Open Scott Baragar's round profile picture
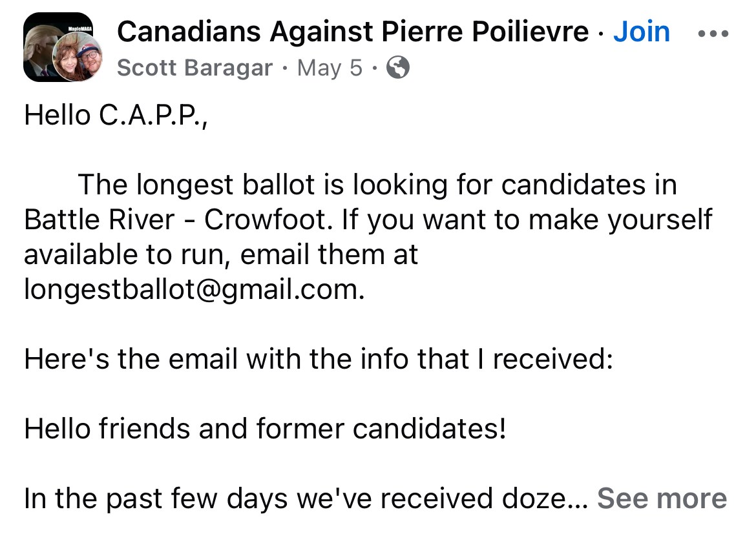The width and height of the screenshot is (756, 534). click(78, 57)
